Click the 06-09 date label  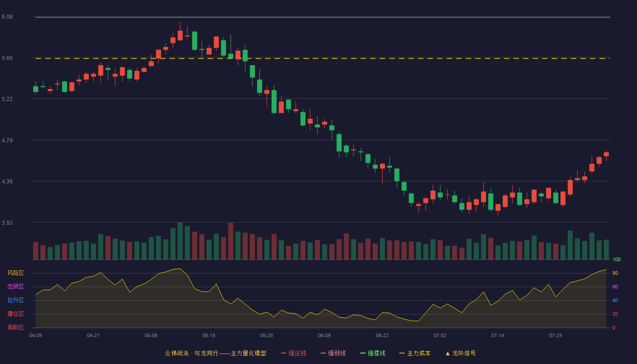(x=324, y=335)
